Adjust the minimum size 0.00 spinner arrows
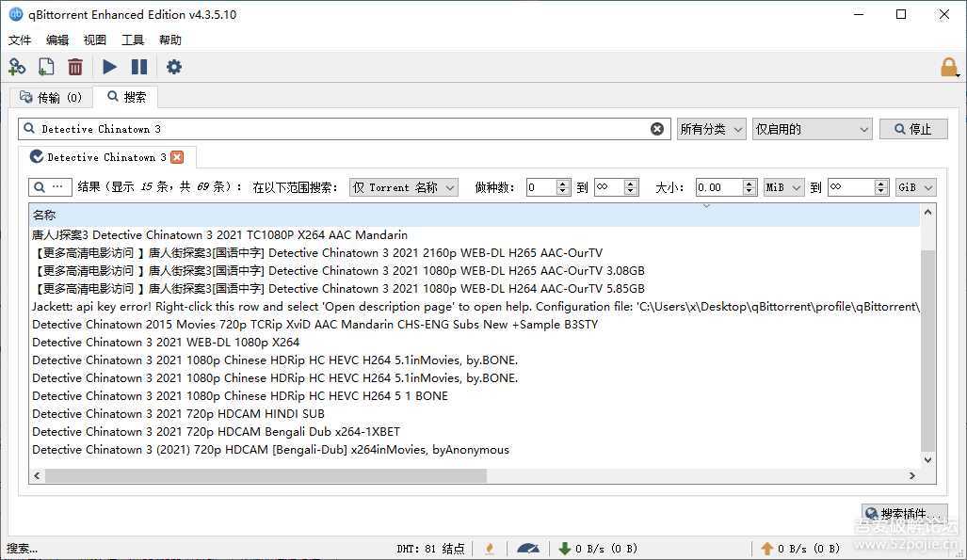Viewport: 967px width, 560px height. [749, 187]
